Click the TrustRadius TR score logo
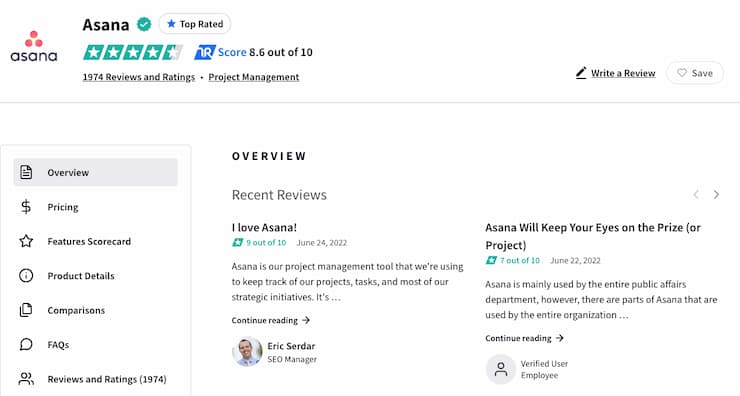This screenshot has width=740, height=396. pyautogui.click(x=205, y=52)
